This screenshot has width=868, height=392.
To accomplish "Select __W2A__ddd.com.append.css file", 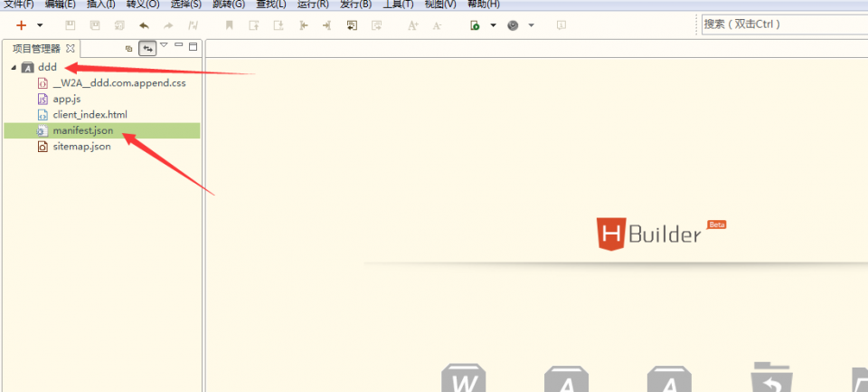I will tap(119, 83).
